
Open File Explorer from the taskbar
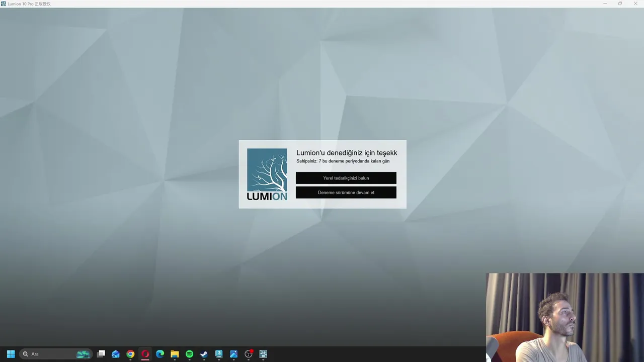pyautogui.click(x=175, y=354)
